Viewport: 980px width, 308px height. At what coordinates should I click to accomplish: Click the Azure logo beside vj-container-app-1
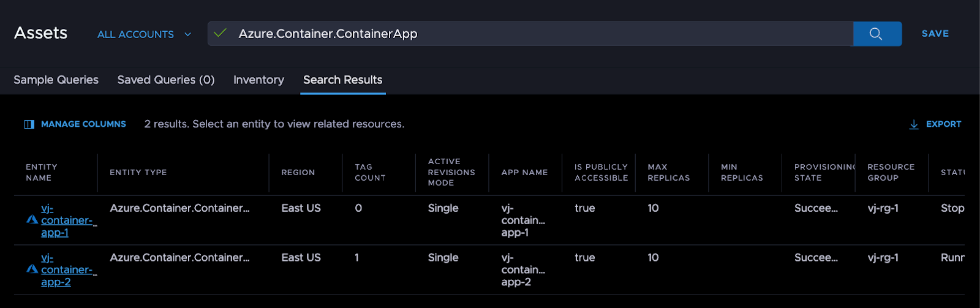pyautogui.click(x=32, y=220)
